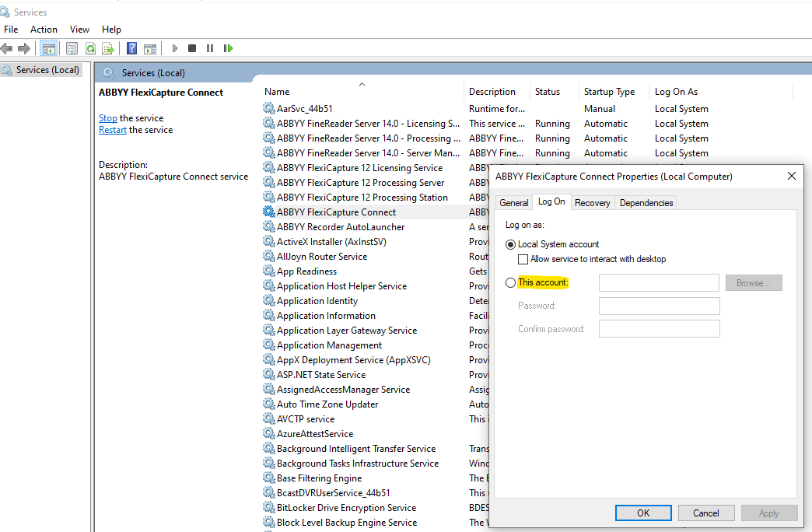Screen dimensions: 812x532
Task: Select Services (Local) in the console tree
Action: coord(47,70)
